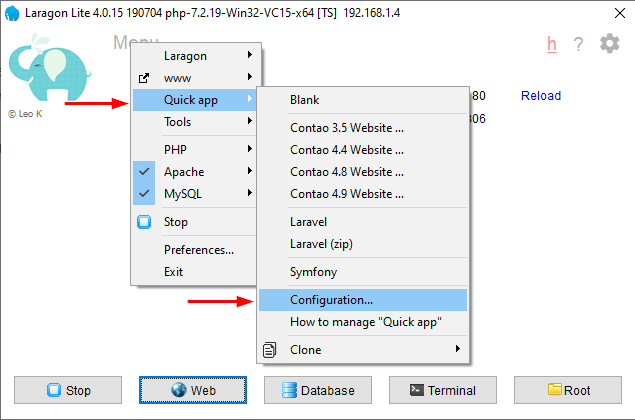
Task: Expand the Apache submenu arrow
Action: coord(250,171)
